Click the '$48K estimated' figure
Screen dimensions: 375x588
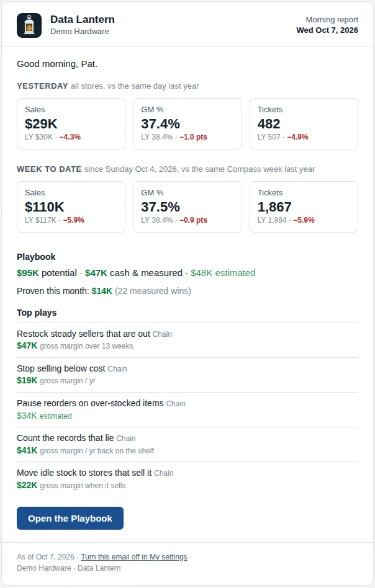point(223,273)
